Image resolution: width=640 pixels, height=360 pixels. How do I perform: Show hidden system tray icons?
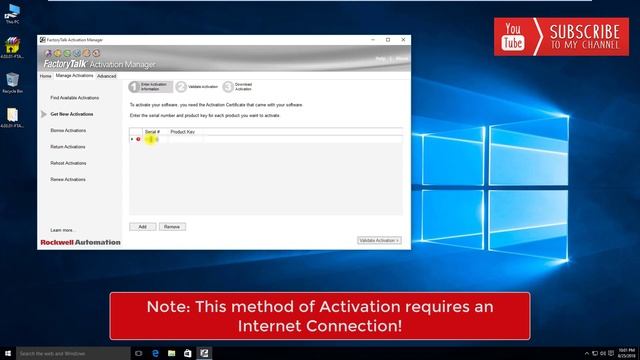coord(587,353)
